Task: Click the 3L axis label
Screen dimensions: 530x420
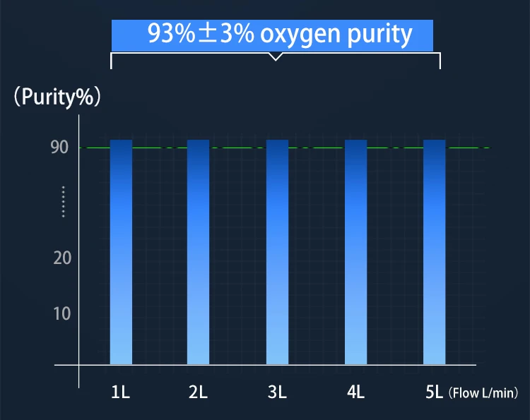Action: pos(277,392)
